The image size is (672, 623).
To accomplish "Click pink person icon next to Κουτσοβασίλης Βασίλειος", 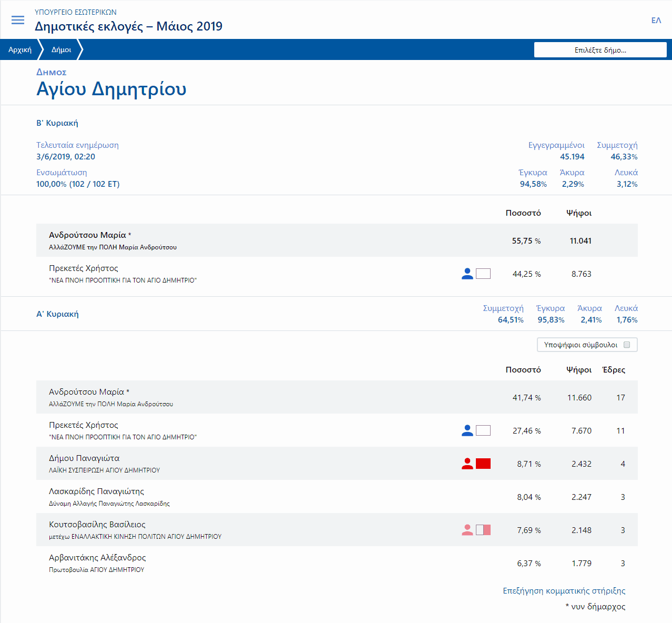I will (x=467, y=530).
